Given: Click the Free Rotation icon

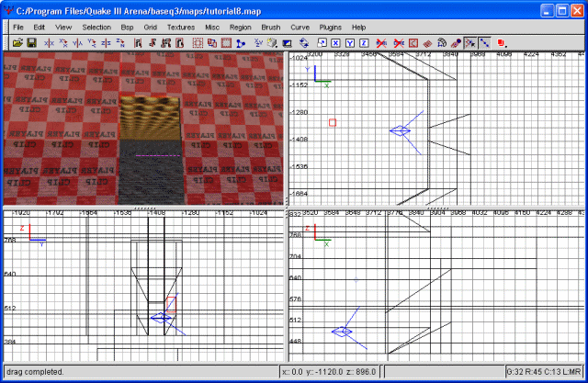Looking at the screenshot, I should click(x=304, y=43).
